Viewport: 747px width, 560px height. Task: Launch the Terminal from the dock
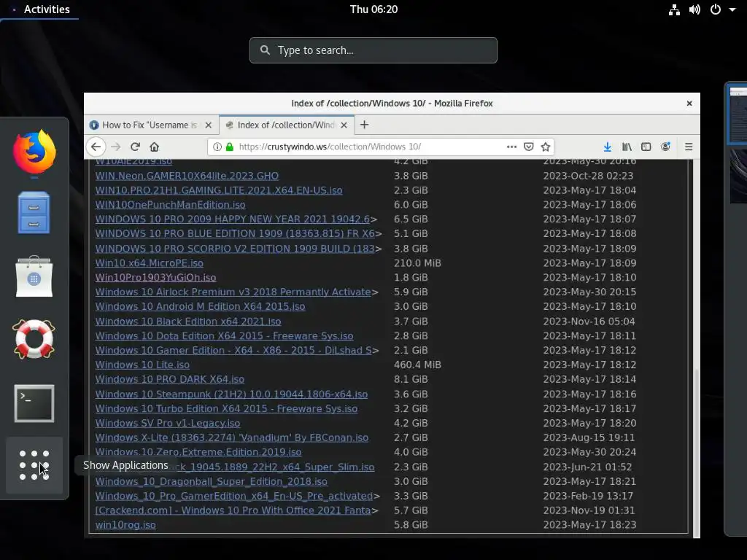34,403
